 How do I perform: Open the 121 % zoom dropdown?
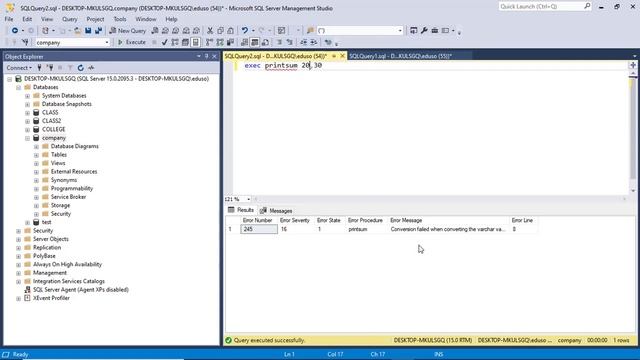pos(248,199)
